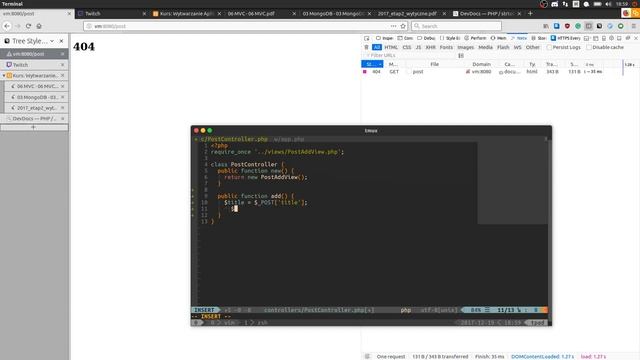
Task: Filter network requests by Fonts
Action: [446, 47]
